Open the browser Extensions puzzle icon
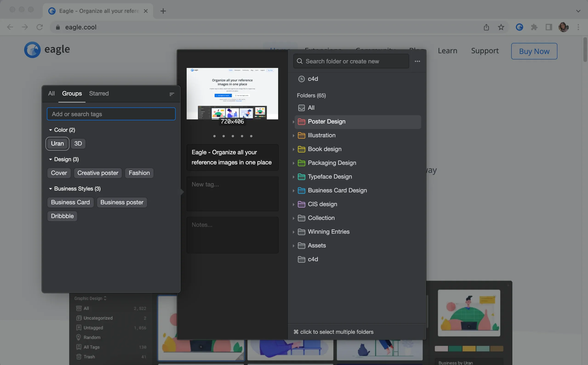Viewport: 588px width, 365px height. point(534,27)
